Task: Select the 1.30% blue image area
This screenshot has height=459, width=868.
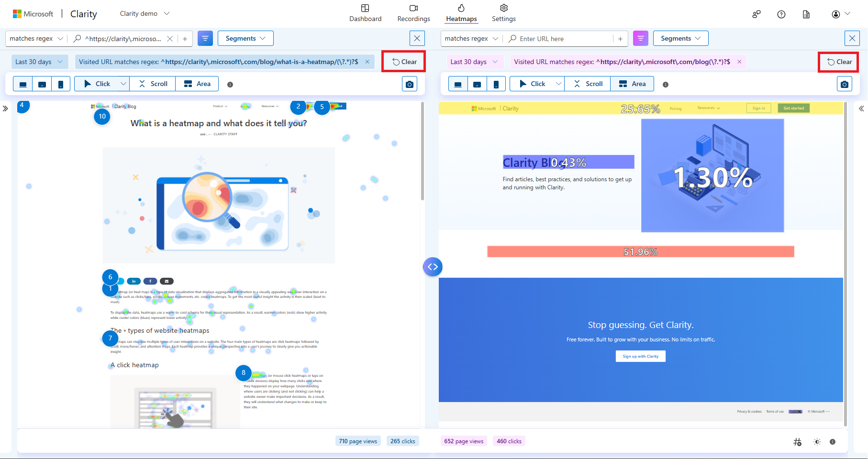Action: pos(712,175)
